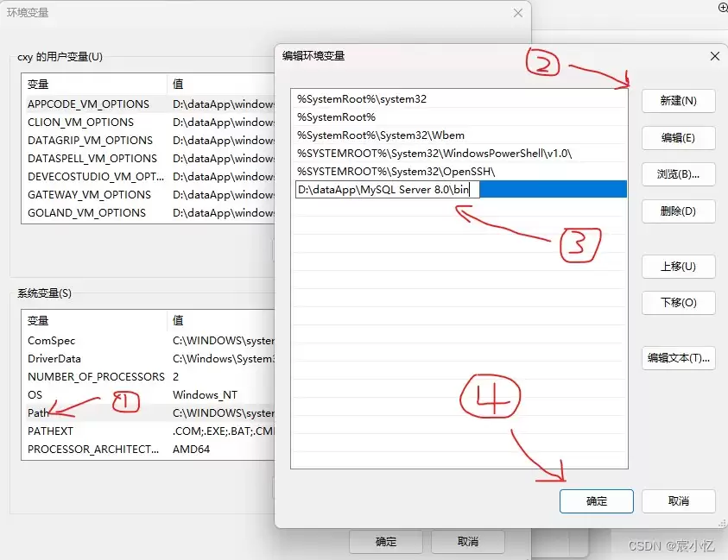728x560 pixels.
Task: Select GOLAND_VM_OPTIONS user variable
Action: 149,212
